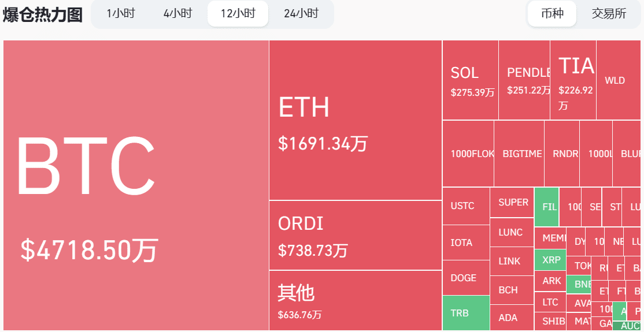Switch to the 4小时 time range
This screenshot has width=644, height=332.
pyautogui.click(x=177, y=13)
